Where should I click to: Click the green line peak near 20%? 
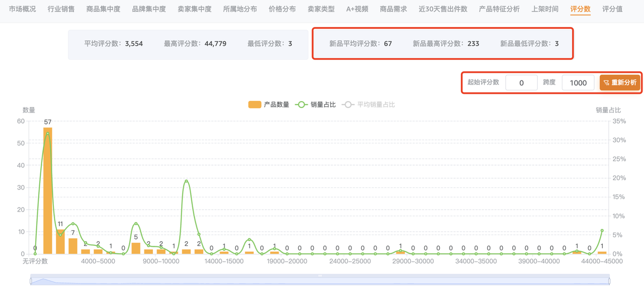(x=186, y=181)
